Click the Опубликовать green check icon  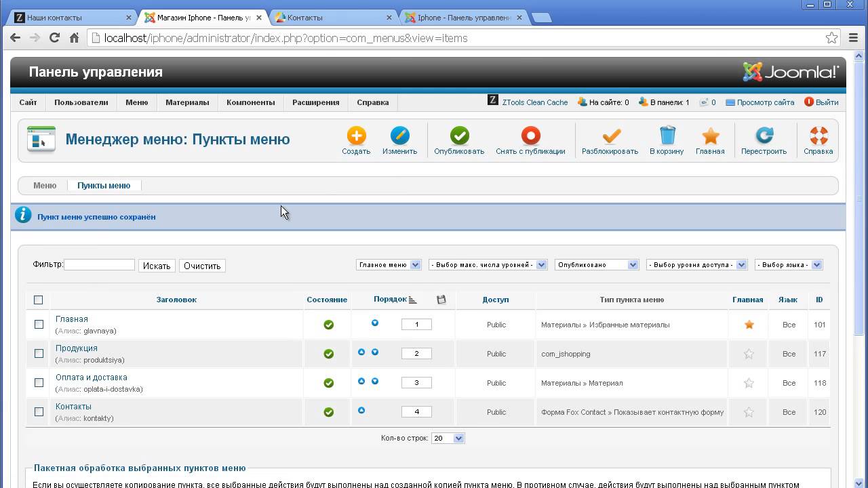click(x=459, y=136)
